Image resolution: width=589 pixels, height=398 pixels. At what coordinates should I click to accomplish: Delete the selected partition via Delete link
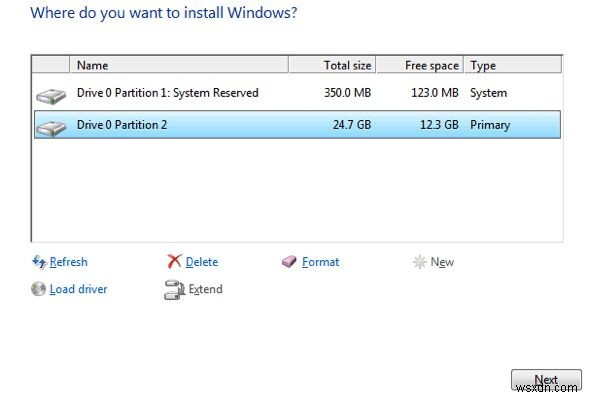[202, 262]
